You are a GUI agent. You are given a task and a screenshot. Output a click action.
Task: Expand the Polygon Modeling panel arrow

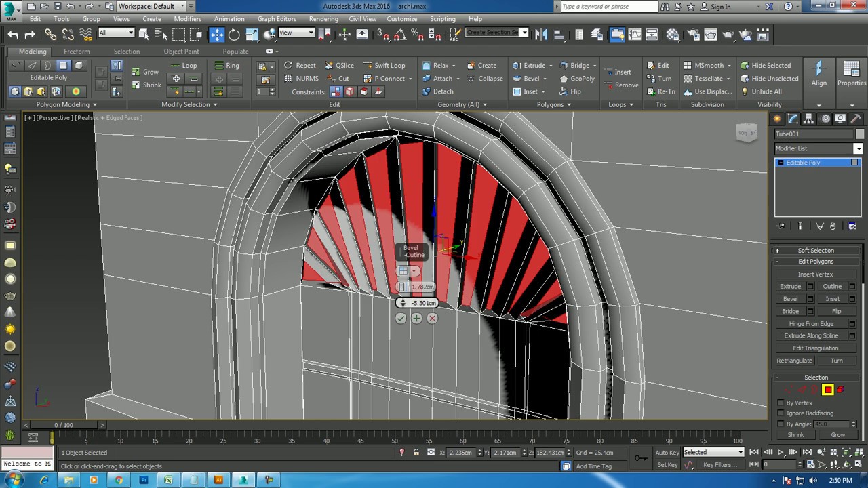click(95, 105)
